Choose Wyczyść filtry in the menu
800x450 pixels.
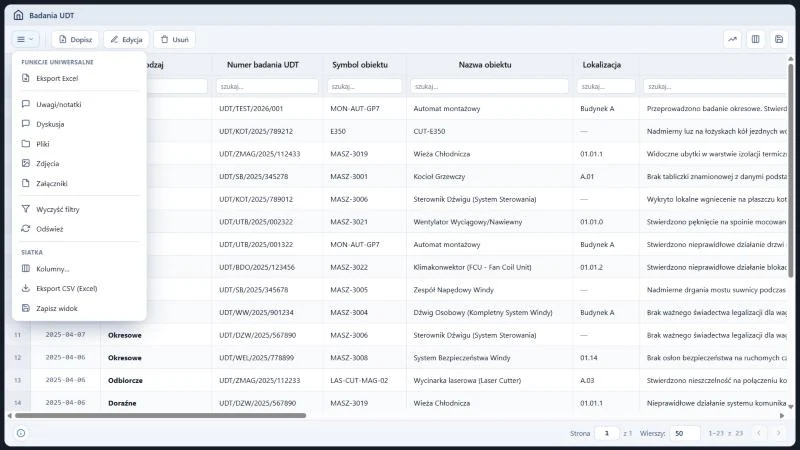(79, 209)
